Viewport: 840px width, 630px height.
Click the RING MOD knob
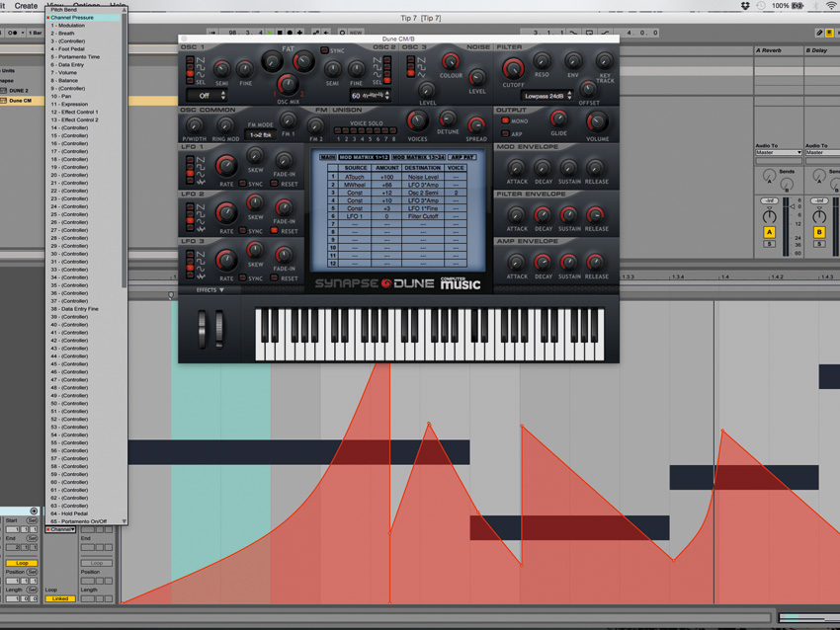[225, 125]
